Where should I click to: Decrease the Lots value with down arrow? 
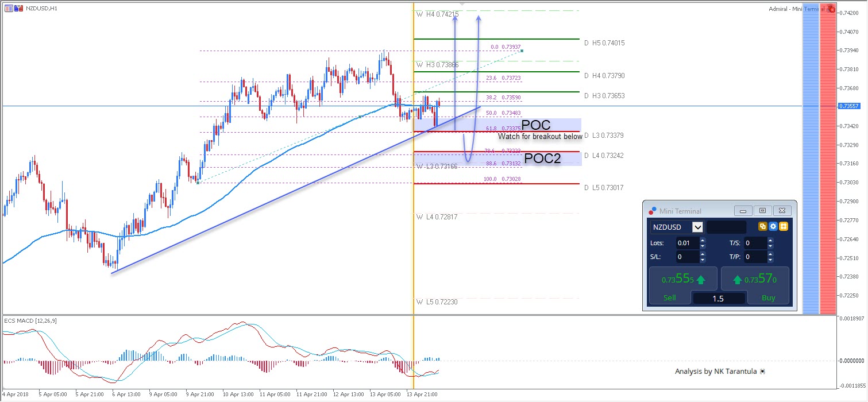click(703, 246)
